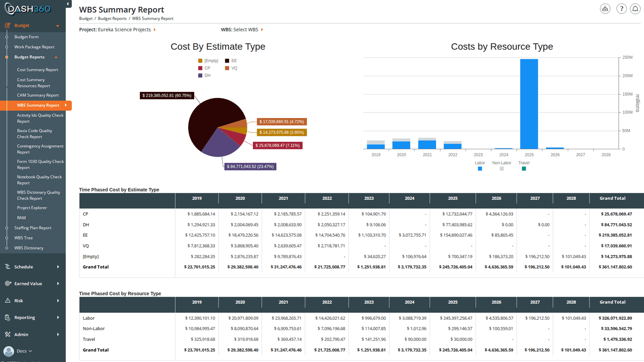This screenshot has height=362, width=644.
Task: Open Cost Summary Resources Report
Action: tap(34, 83)
